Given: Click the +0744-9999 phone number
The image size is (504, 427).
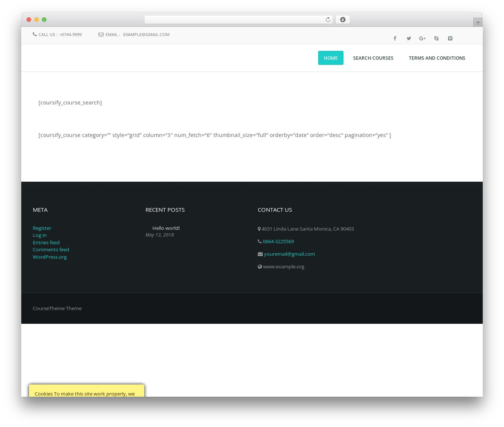Looking at the screenshot, I should pos(70,34).
